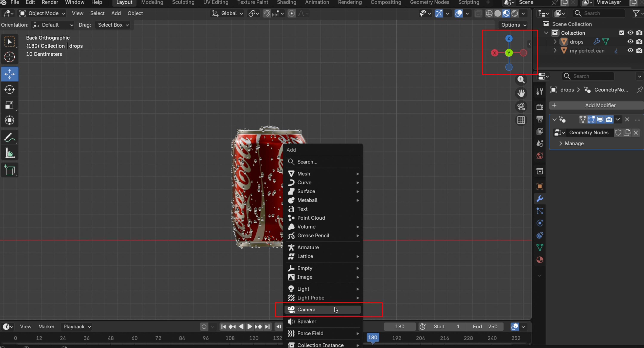
Task: Open the Render properties tab
Action: pos(540,107)
